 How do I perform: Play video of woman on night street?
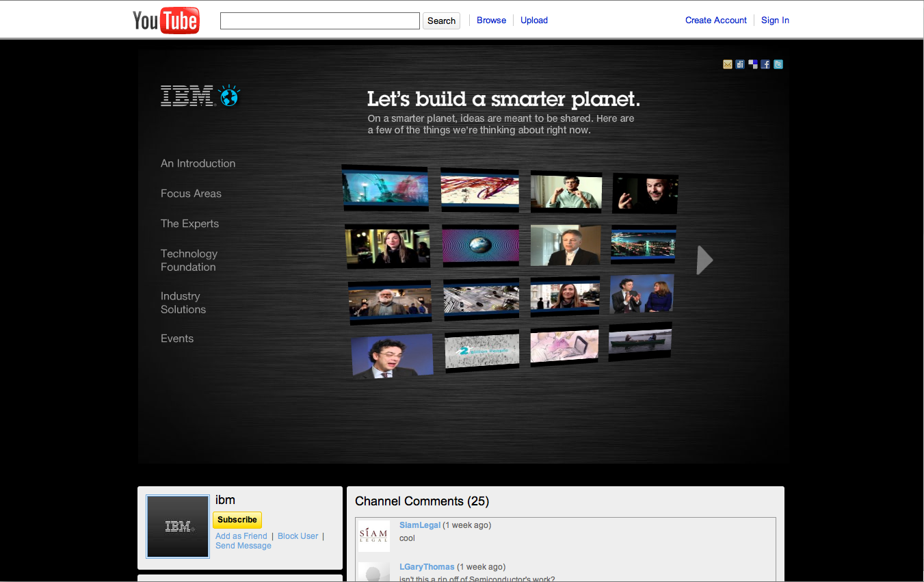click(388, 246)
